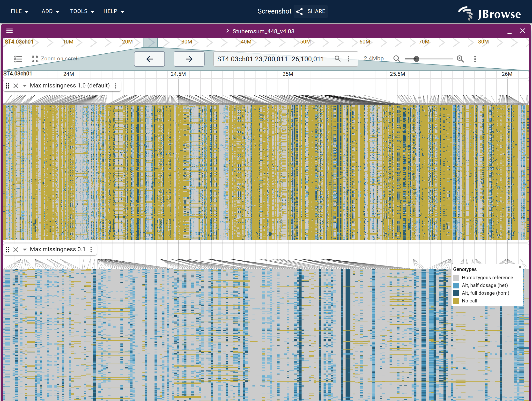Click the Alt, half dosage (het) swatch
The image size is (532, 401).
coord(456,286)
